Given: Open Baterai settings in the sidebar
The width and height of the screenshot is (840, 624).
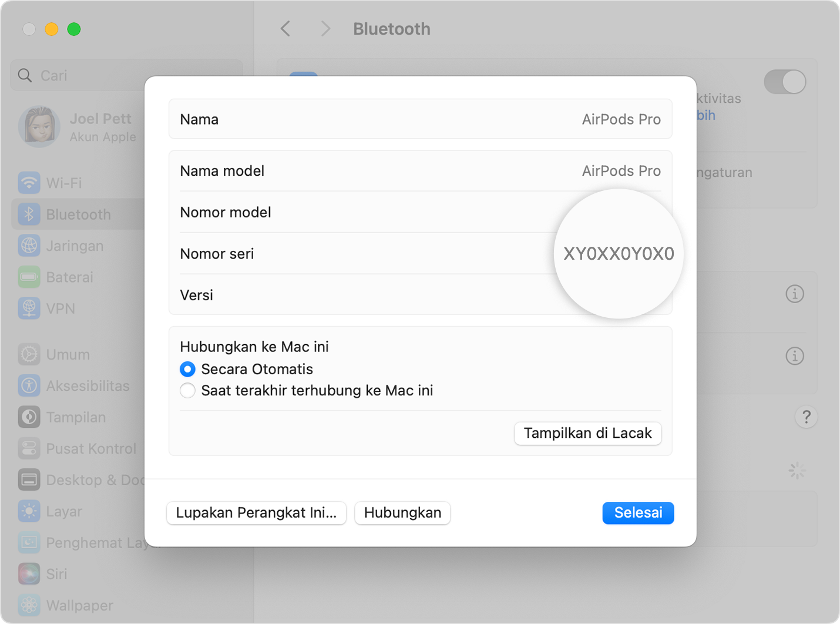Looking at the screenshot, I should tap(69, 277).
